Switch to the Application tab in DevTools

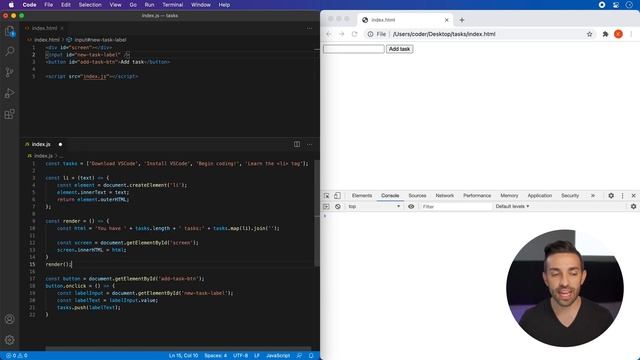pyautogui.click(x=539, y=196)
